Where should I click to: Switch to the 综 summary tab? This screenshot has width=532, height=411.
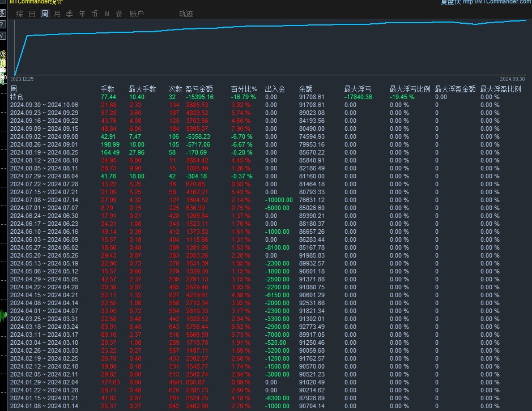[20, 14]
